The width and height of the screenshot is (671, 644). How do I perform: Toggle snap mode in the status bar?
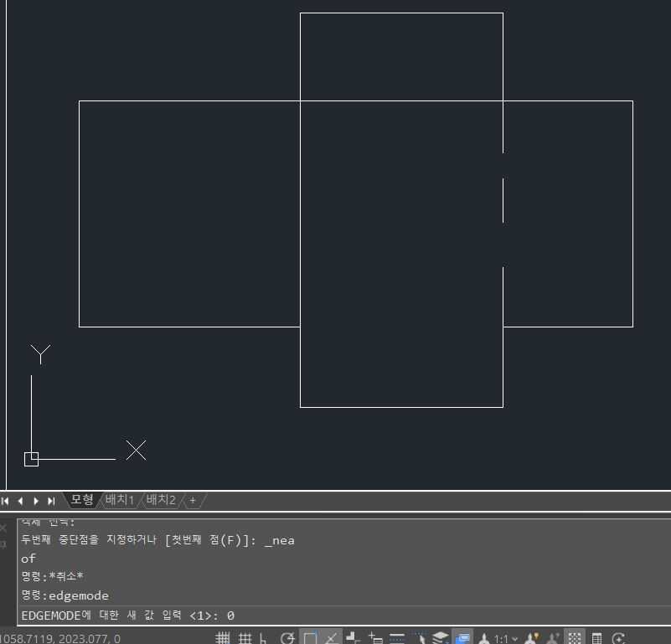pyautogui.click(x=245, y=639)
